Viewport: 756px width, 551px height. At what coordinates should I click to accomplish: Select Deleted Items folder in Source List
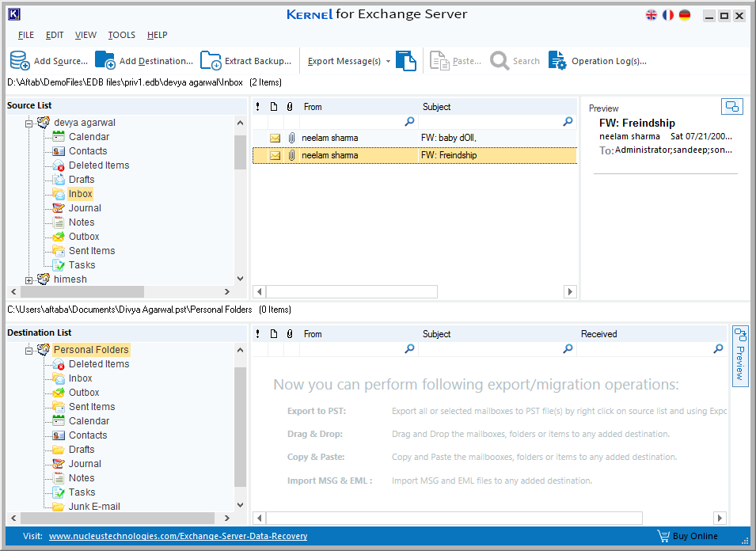99,165
